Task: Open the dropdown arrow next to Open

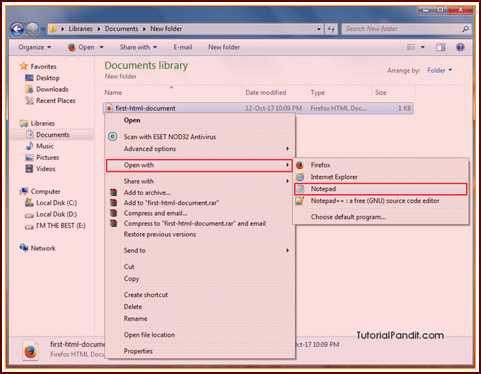Action: [x=101, y=47]
